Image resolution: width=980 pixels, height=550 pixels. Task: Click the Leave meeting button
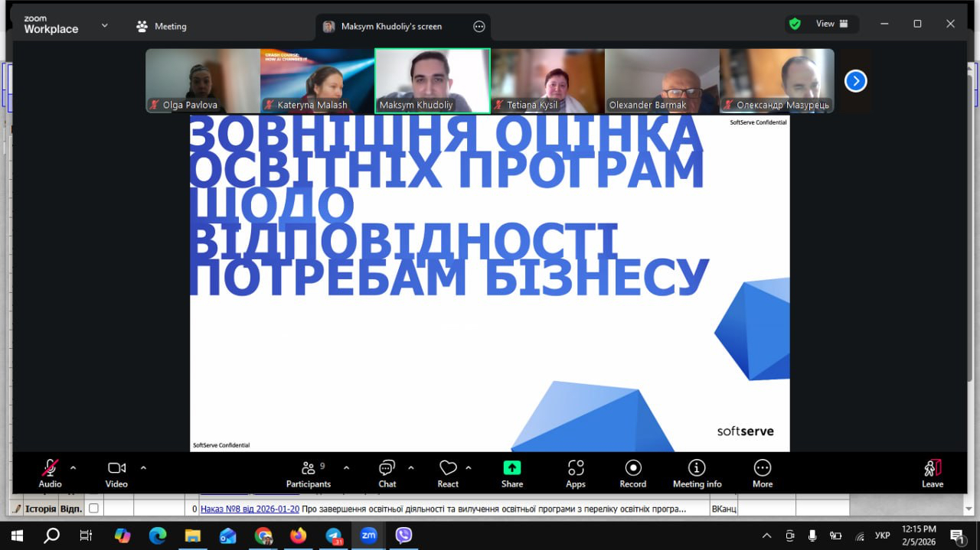tap(932, 473)
